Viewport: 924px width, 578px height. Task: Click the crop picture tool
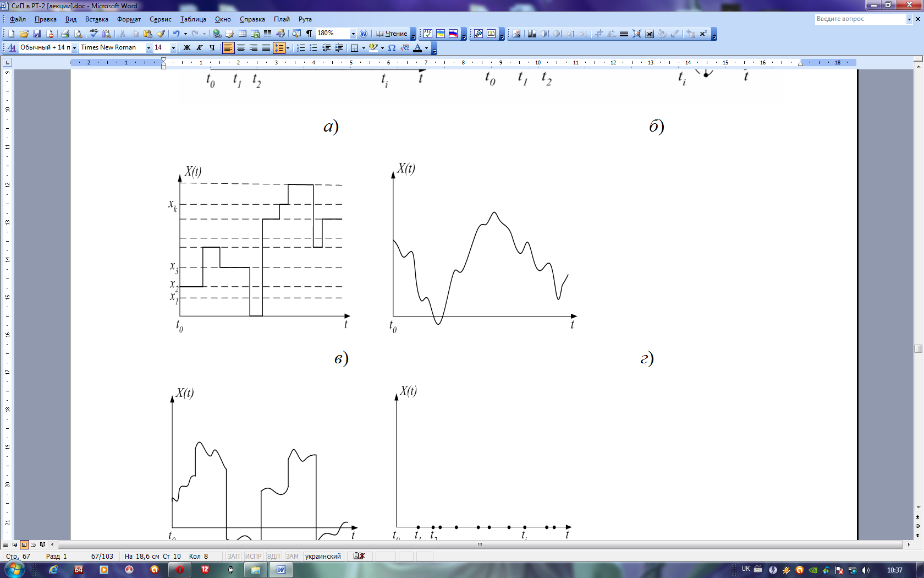(x=599, y=34)
